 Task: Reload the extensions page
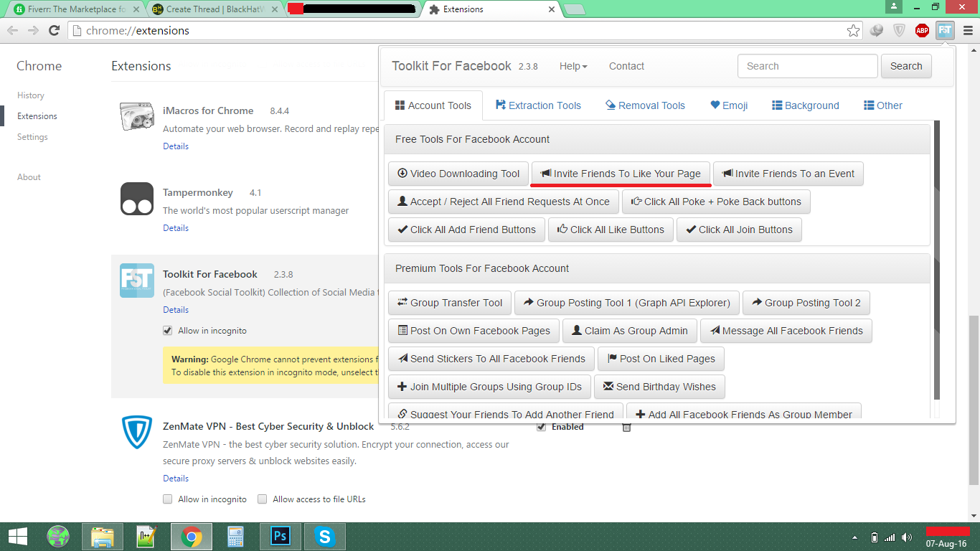pos(54,30)
